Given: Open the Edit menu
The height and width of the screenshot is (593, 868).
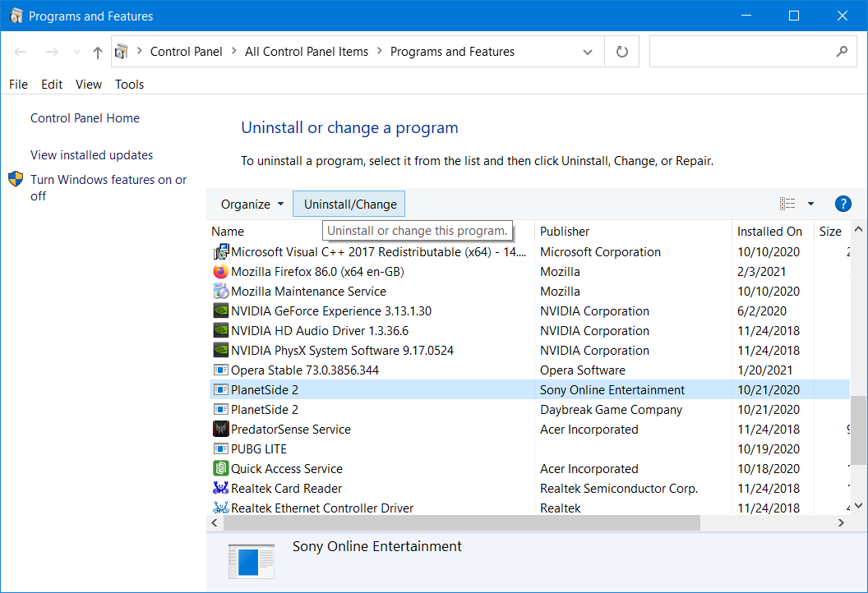Looking at the screenshot, I should pyautogui.click(x=52, y=85).
